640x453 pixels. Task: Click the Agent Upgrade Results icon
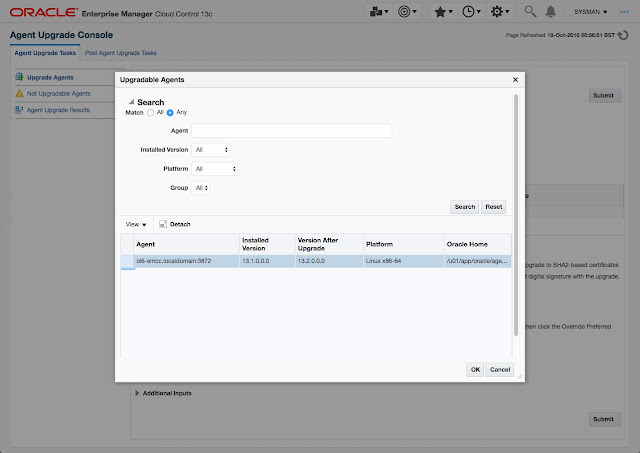click(19, 110)
